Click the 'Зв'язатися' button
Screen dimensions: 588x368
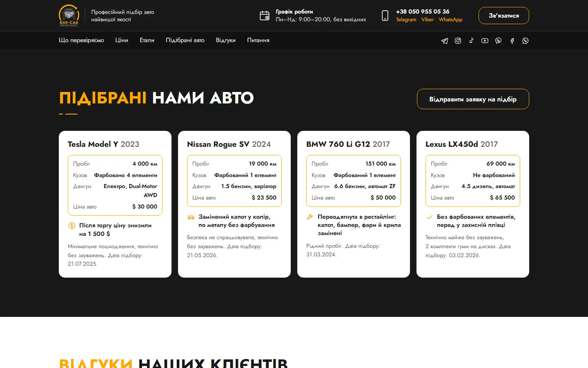[504, 16]
